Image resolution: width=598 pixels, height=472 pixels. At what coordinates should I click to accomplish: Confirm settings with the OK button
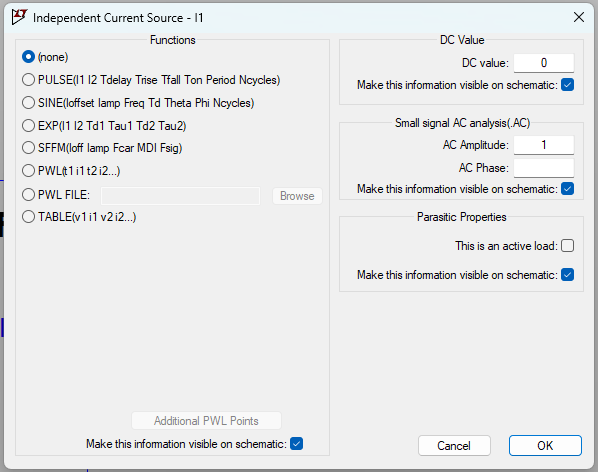click(x=545, y=445)
